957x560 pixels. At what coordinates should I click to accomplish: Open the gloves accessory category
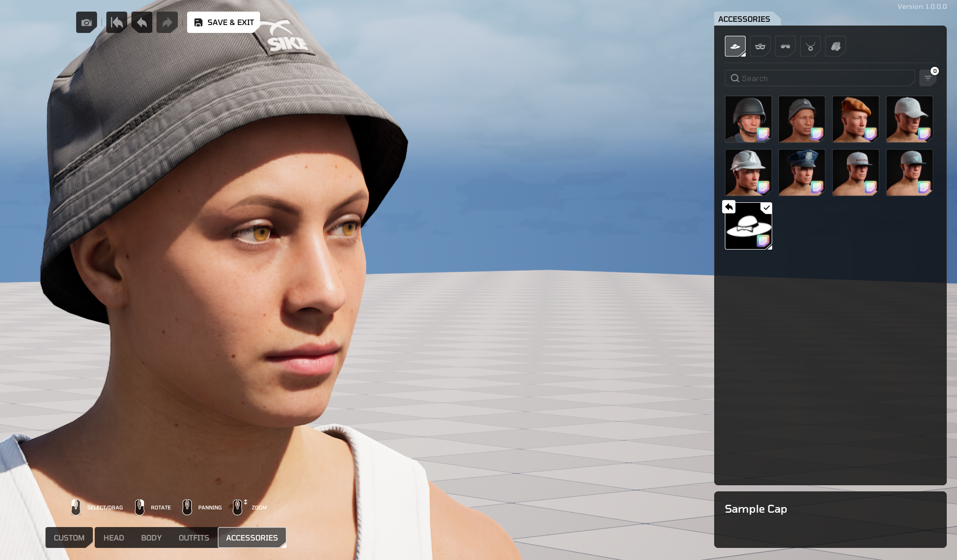pyautogui.click(x=835, y=46)
